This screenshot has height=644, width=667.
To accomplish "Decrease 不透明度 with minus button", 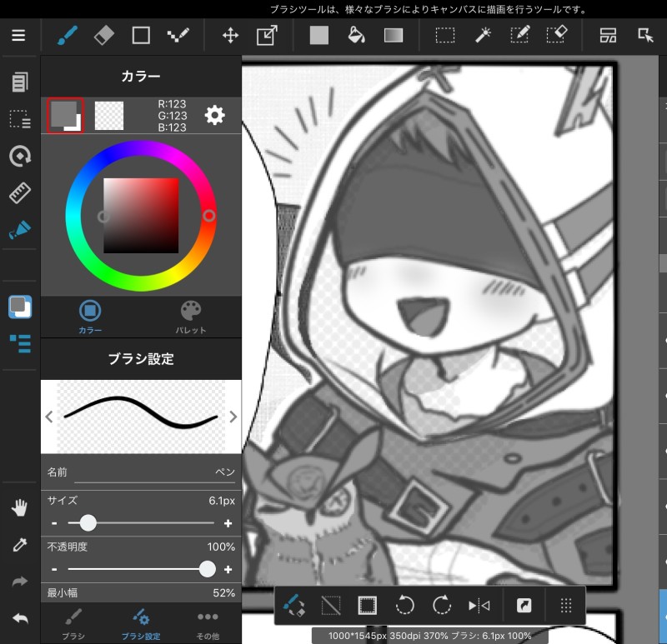I will tap(54, 569).
